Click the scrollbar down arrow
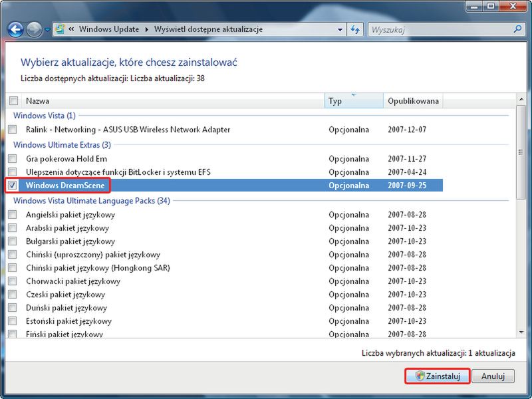The height and width of the screenshot is (399, 532). (521, 332)
